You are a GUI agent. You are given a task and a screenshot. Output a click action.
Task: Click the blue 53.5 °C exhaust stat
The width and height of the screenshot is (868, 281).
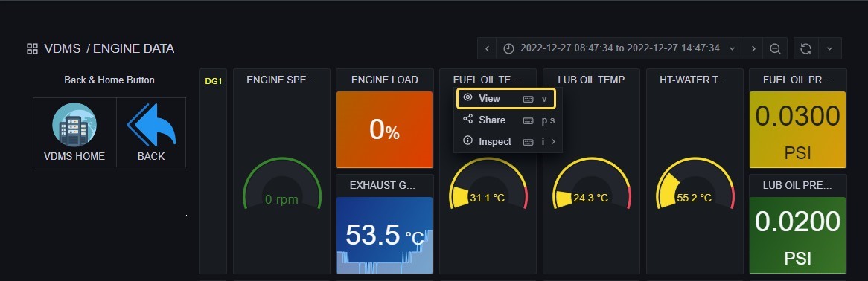(384, 235)
